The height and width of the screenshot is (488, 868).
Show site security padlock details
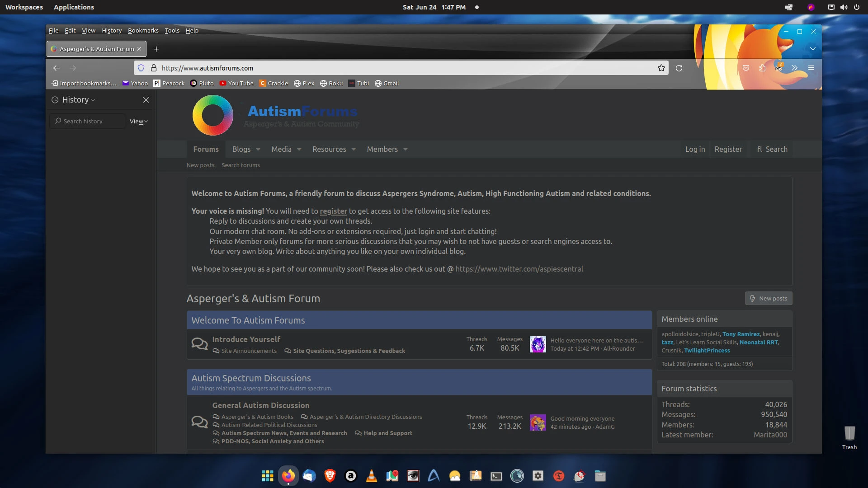154,68
